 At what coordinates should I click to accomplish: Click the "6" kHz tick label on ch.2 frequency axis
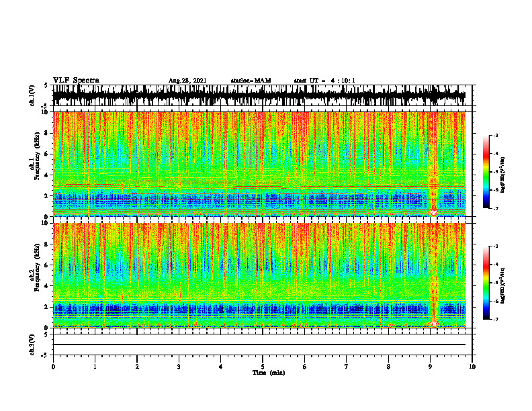point(46,265)
